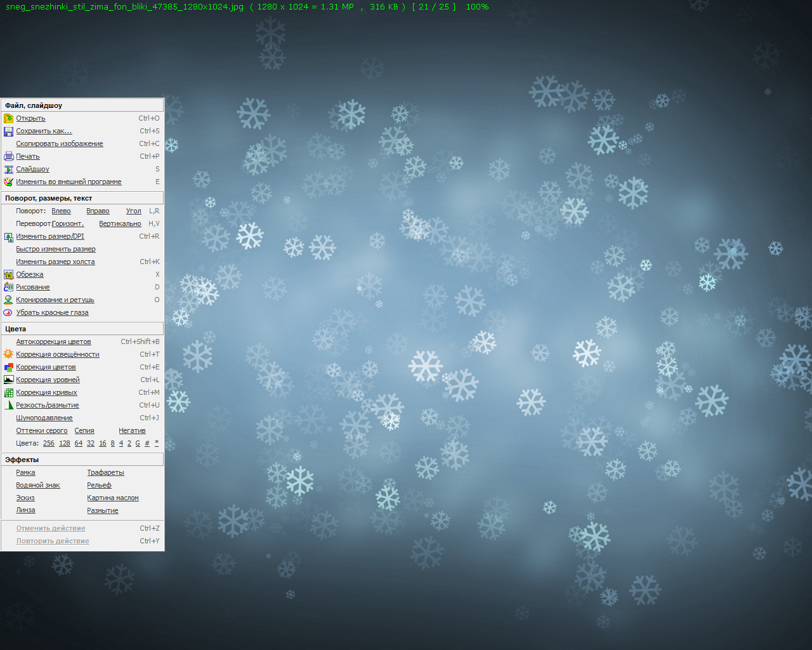Reduce colors to 128
This screenshot has width=812, height=650.
65,444
